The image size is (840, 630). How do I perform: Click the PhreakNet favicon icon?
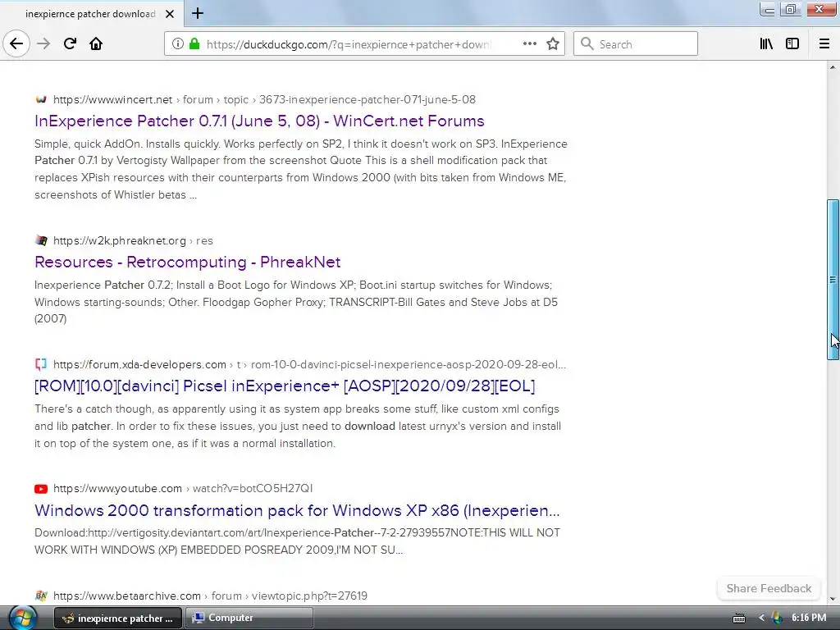(x=41, y=240)
